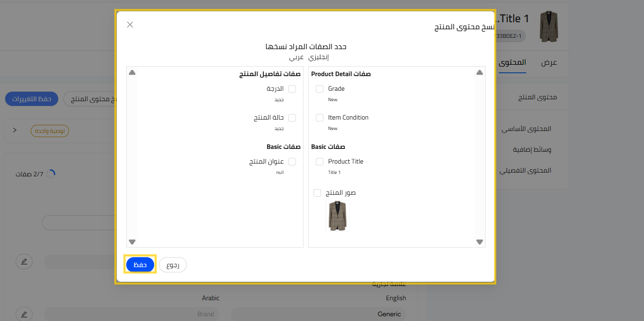This screenshot has width=644, height=321.
Task: Click the product blazer thumbnail in header
Action: click(549, 26)
